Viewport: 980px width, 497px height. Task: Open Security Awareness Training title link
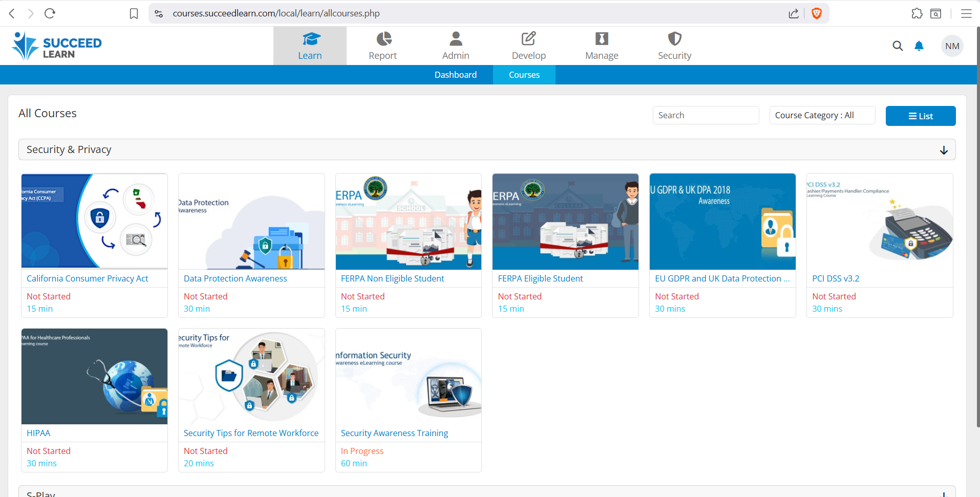tap(394, 433)
